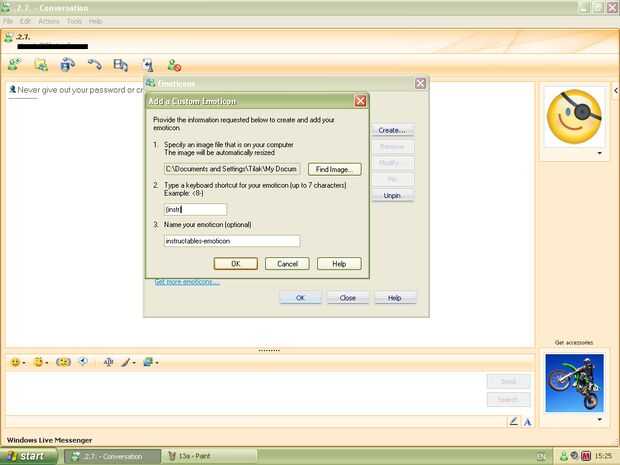This screenshot has width=620, height=465.
Task: Click OK in the Emoticons window
Action: tap(300, 298)
